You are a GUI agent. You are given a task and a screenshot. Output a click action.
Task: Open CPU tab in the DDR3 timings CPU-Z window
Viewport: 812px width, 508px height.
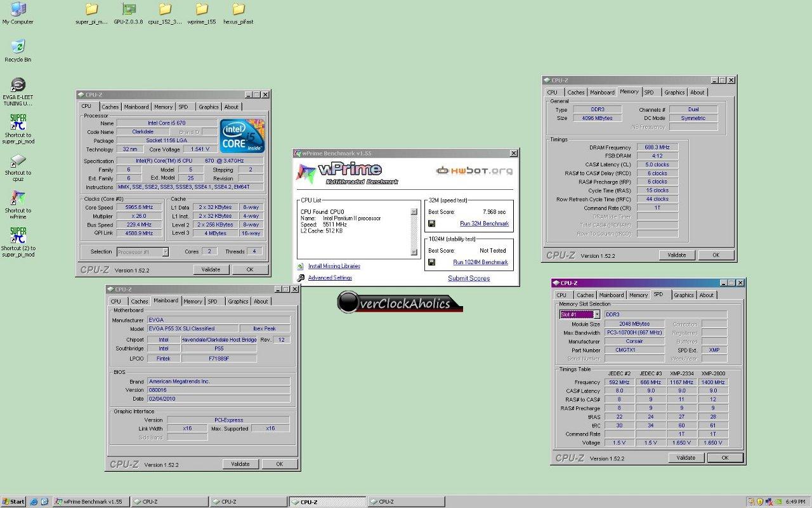point(553,92)
